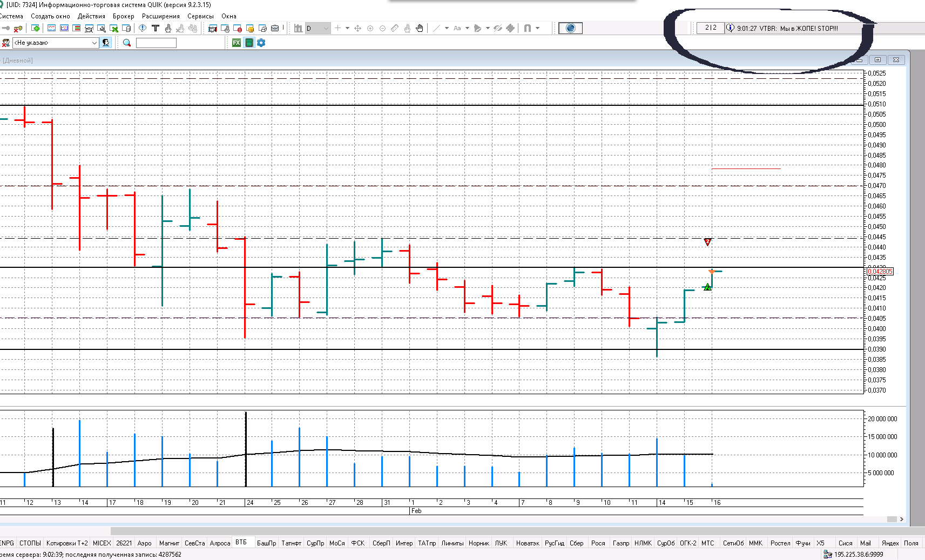
Task: Click the VTBR alert message notification
Action: 787,29
